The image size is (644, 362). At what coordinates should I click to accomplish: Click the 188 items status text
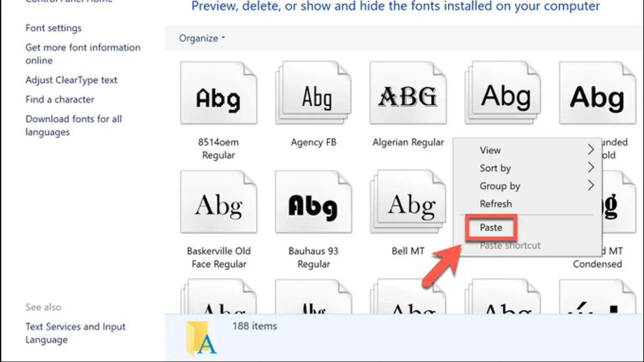click(254, 326)
